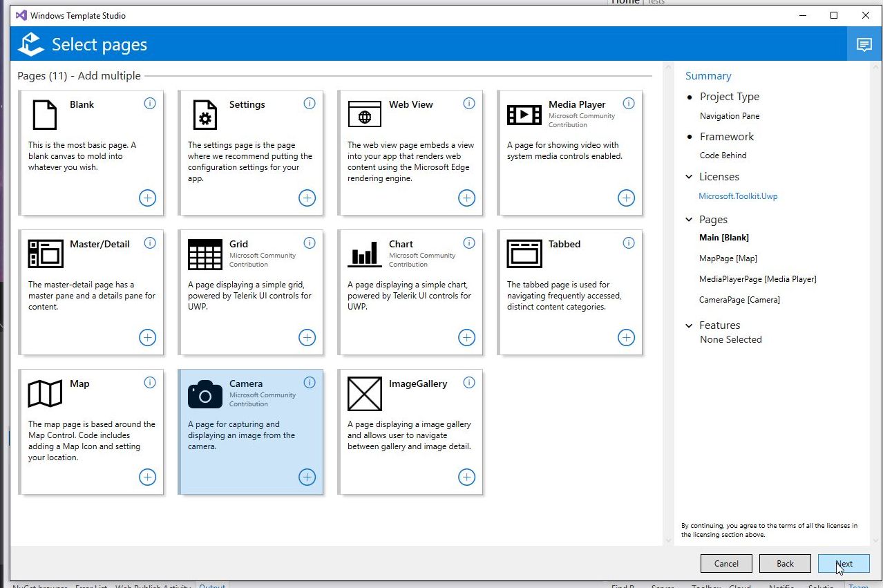Collapse the Features section in Summary
This screenshot has width=883, height=588.
pos(689,325)
